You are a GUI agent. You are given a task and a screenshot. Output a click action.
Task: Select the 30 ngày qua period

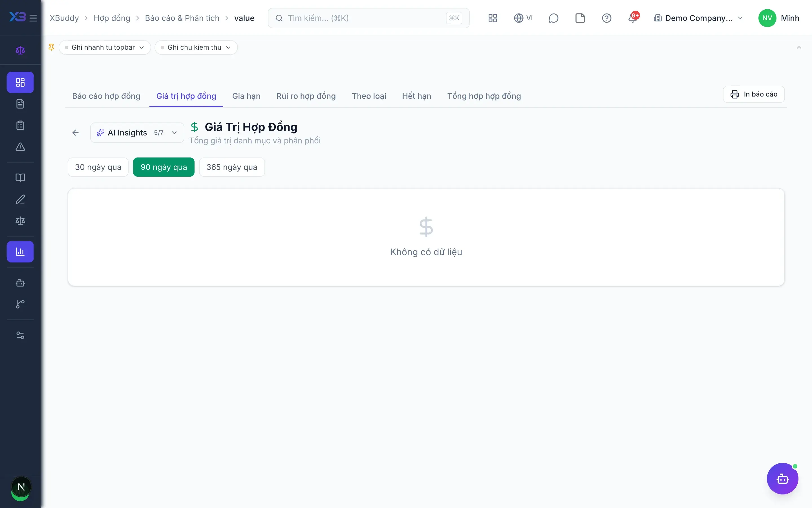[98, 167]
